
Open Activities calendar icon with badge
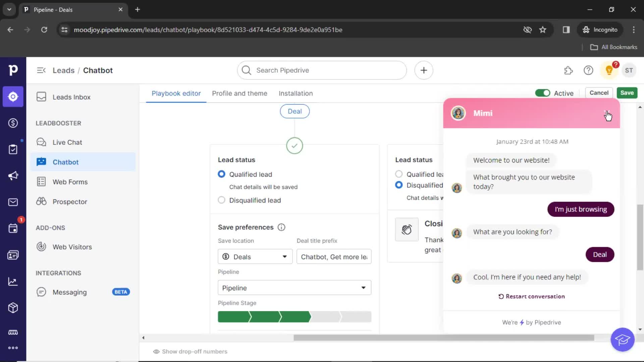(x=13, y=229)
